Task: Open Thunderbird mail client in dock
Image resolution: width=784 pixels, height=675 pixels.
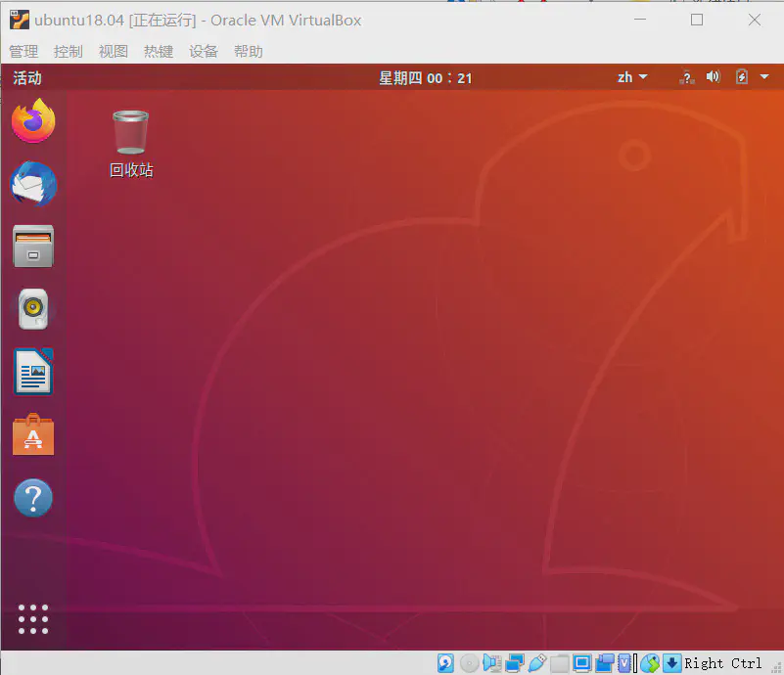Action: (33, 184)
